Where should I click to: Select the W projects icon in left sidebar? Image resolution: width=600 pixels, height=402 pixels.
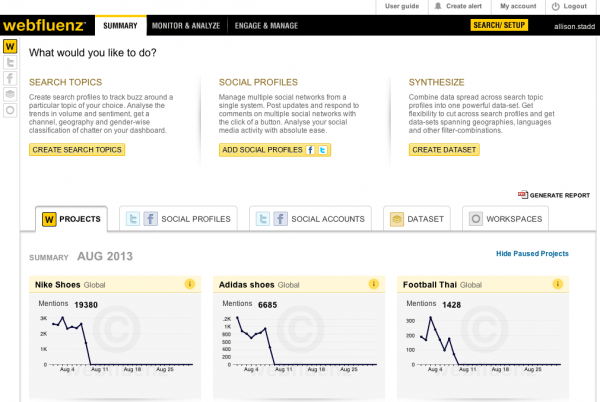tap(10, 47)
